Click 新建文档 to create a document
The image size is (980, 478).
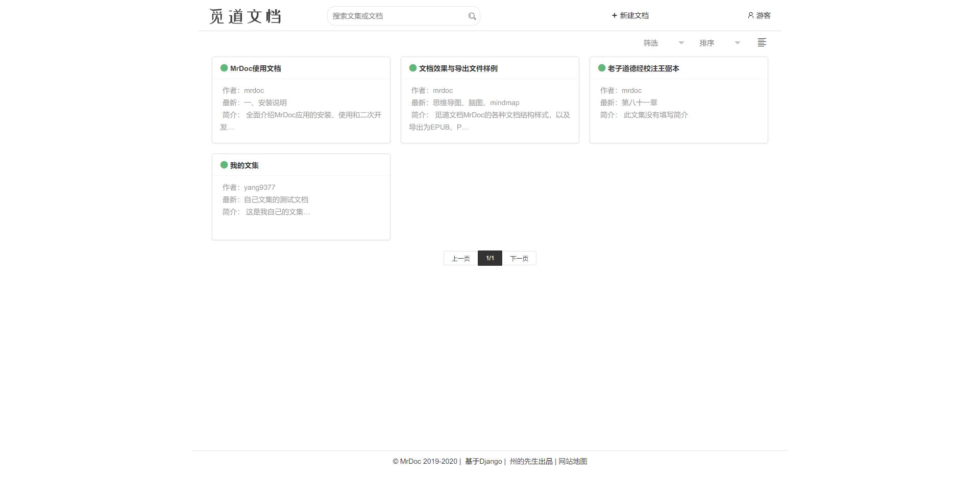pos(630,15)
